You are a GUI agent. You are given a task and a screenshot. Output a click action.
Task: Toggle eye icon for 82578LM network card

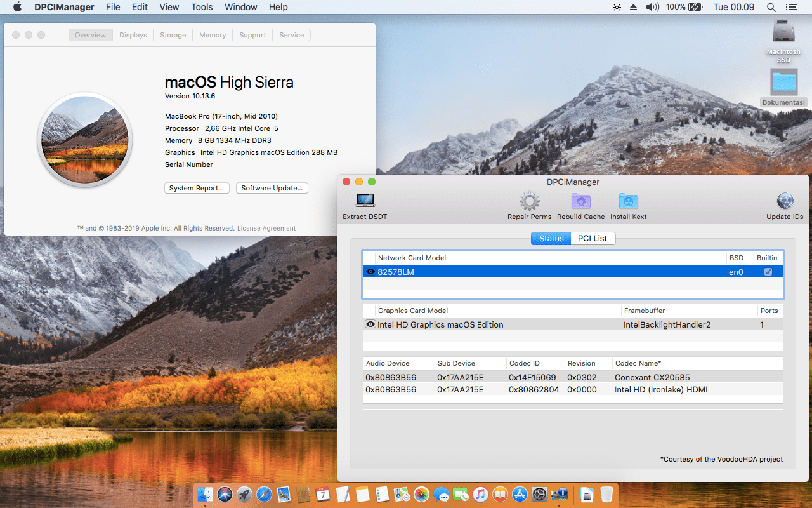(x=370, y=272)
